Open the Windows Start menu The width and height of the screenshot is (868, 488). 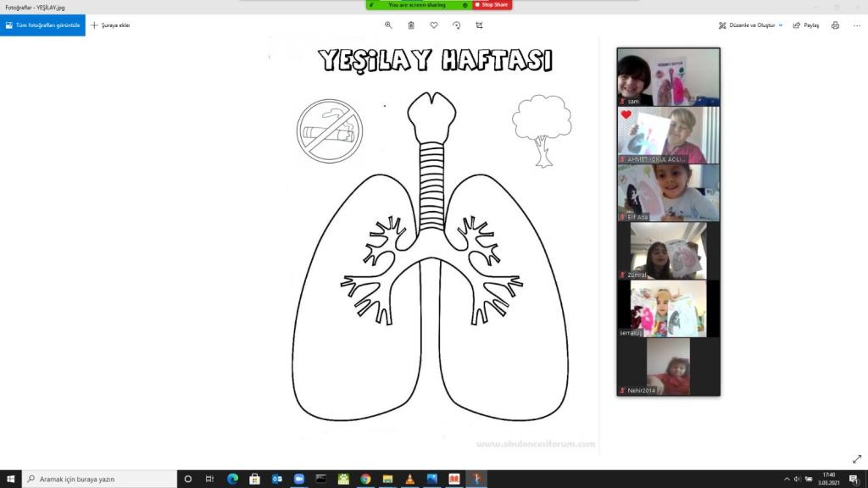(x=10, y=479)
